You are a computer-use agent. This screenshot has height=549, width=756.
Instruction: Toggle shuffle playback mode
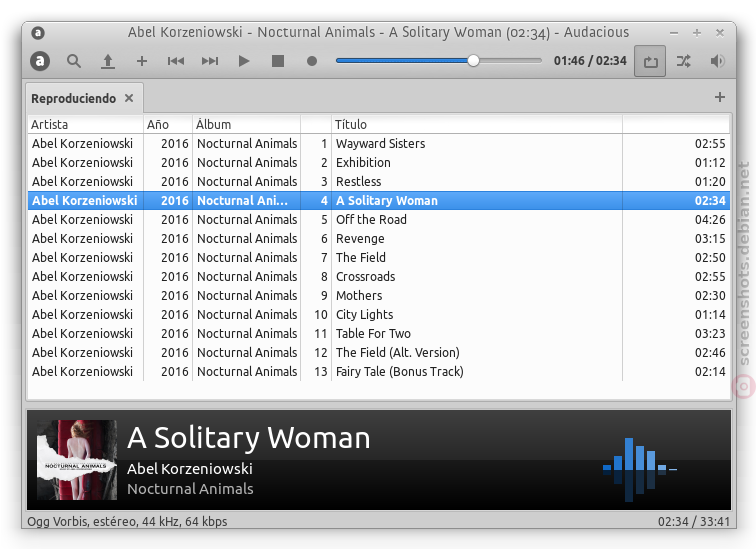[x=684, y=61]
